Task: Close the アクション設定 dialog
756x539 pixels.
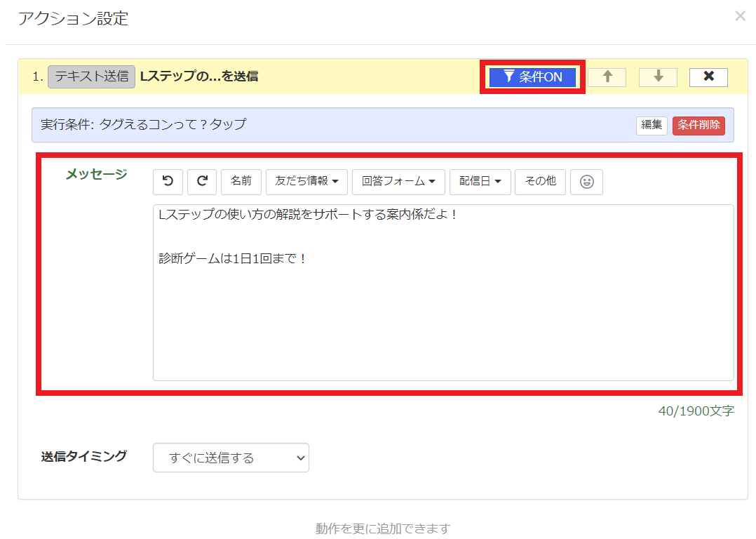Action: 740,16
